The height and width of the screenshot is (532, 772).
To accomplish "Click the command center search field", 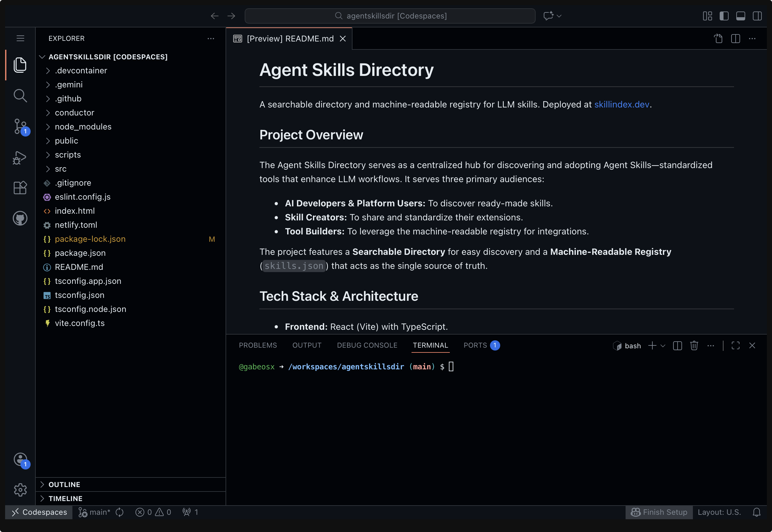I will 390,16.
